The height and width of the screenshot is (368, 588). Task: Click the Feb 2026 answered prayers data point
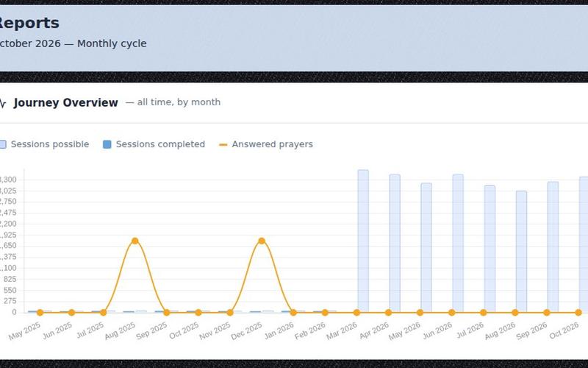tap(325, 312)
